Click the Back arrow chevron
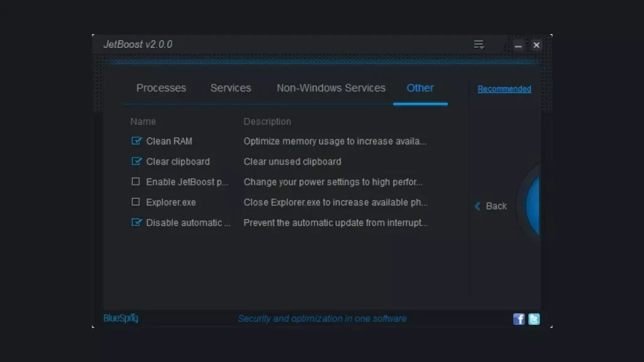The width and height of the screenshot is (644, 362). point(477,206)
